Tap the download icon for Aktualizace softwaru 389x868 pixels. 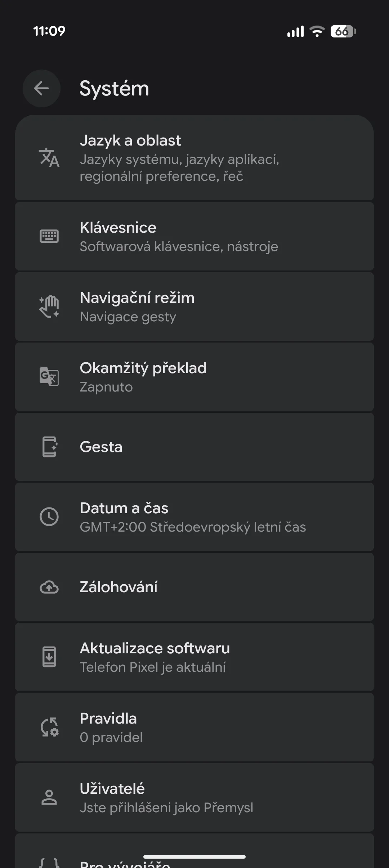click(49, 657)
